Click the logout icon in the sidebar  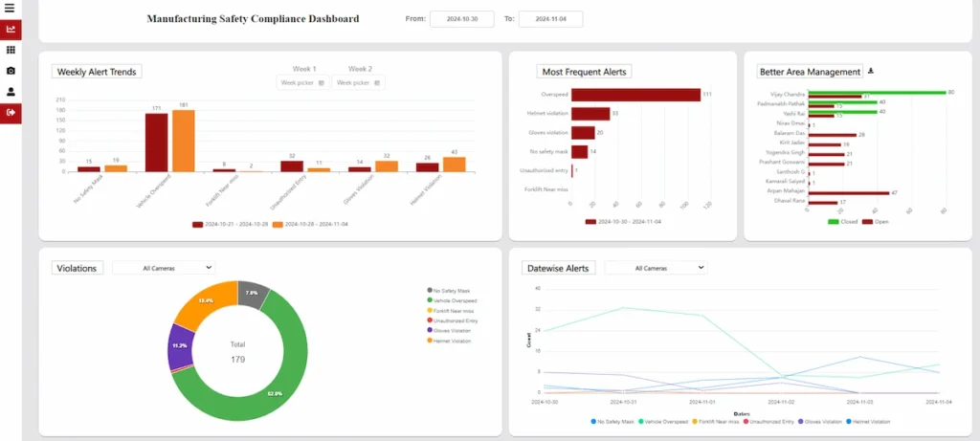tap(11, 113)
